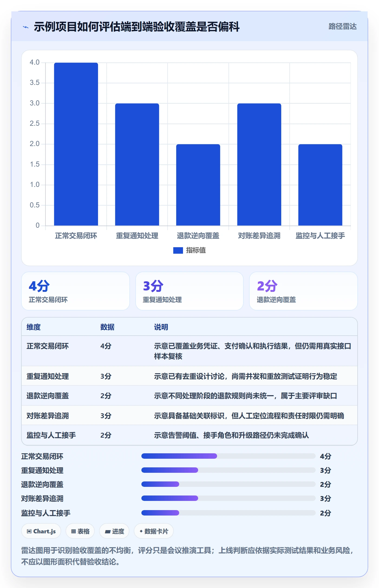Select the 表格 tag chip
379x588 pixels.
coord(80,531)
